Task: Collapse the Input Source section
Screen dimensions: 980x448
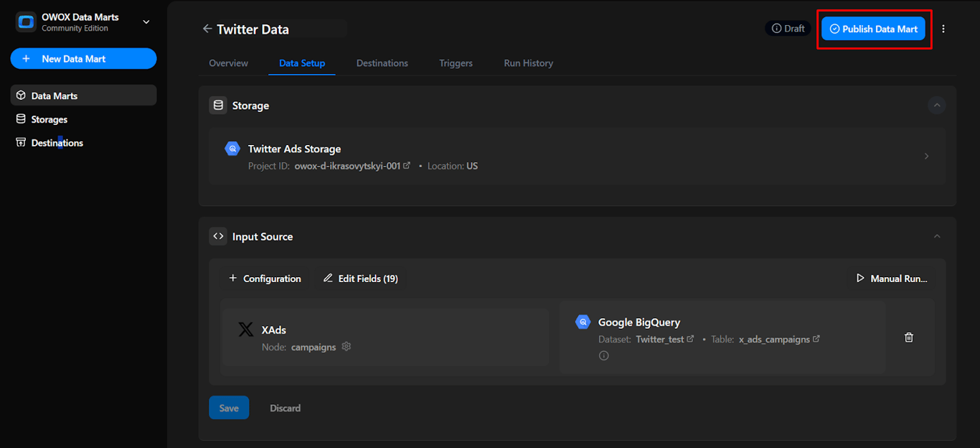Action: pos(936,236)
